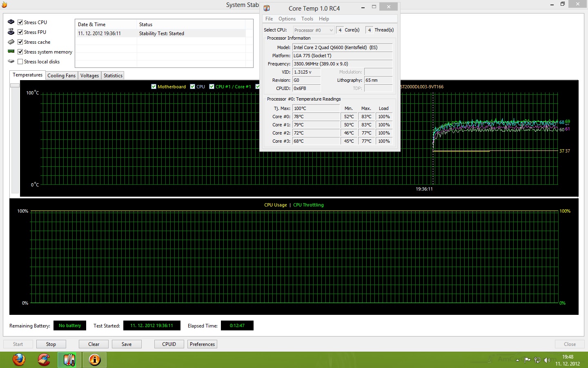Open Firefox from the taskbar
This screenshot has width=588, height=368.
[19, 360]
